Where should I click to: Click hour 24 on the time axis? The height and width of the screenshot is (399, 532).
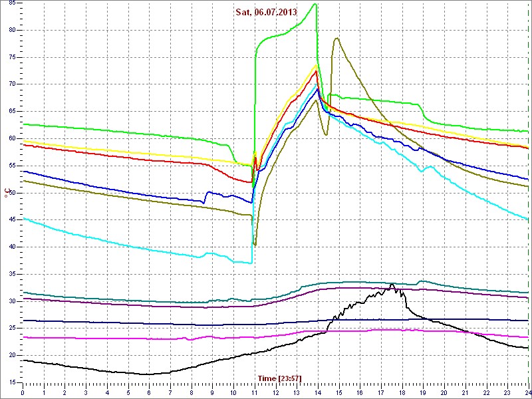[528, 392]
